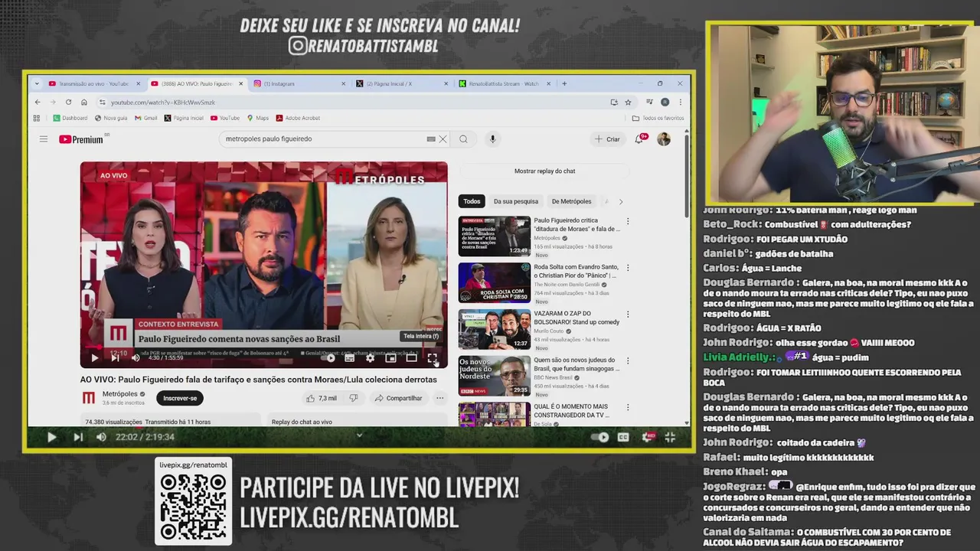
Task: Click the Compartilhar share button
Action: (399, 398)
